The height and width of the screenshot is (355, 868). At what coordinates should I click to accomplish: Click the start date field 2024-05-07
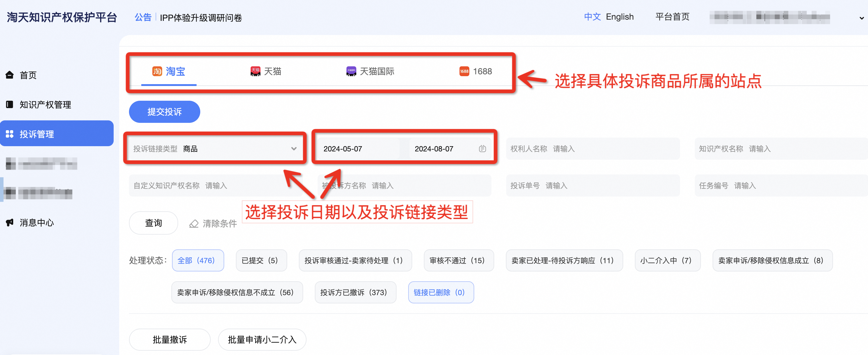click(x=358, y=149)
